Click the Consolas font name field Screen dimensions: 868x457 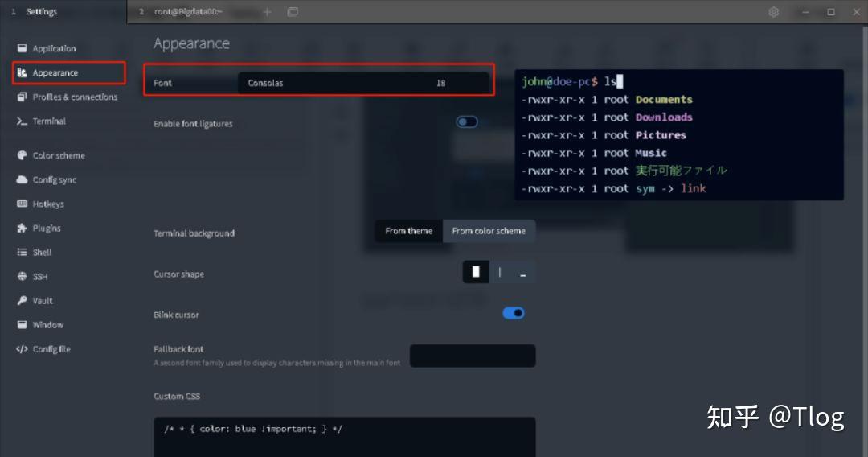click(x=331, y=83)
